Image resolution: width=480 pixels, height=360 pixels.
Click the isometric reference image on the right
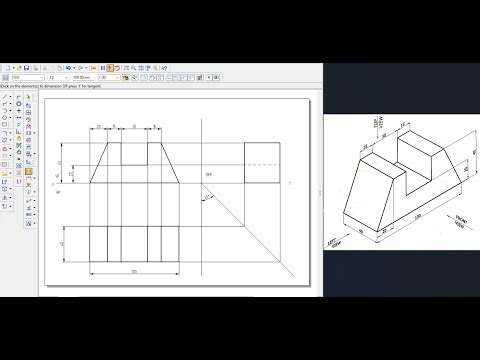402,182
